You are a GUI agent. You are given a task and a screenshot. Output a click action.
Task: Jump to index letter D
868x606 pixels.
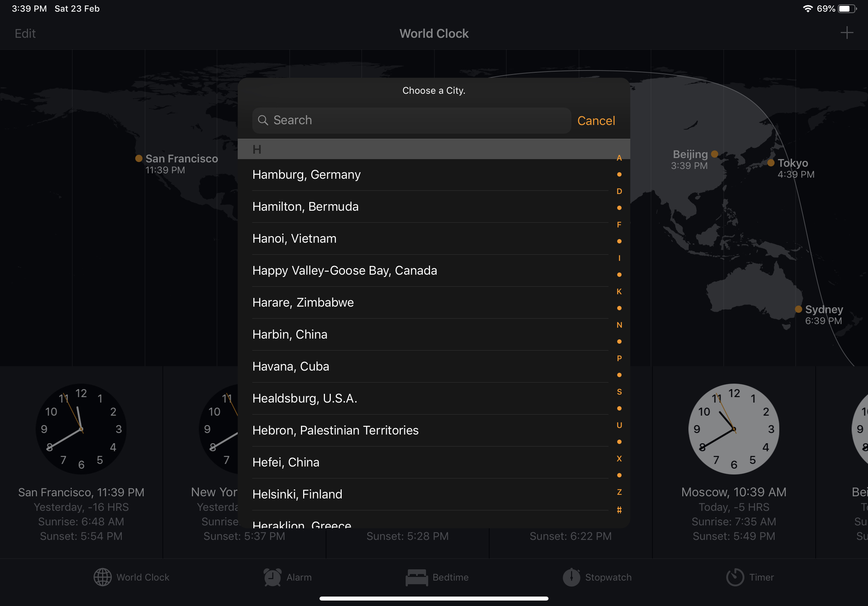(619, 191)
